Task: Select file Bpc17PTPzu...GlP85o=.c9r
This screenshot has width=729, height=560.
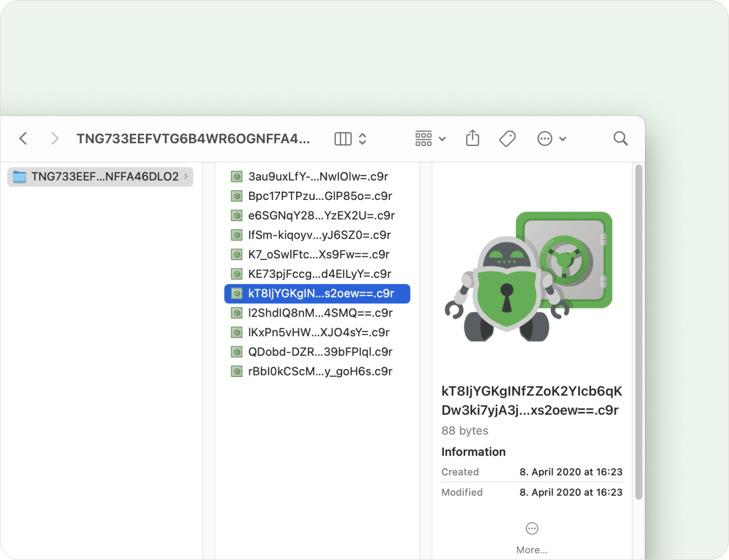Action: 317,196
